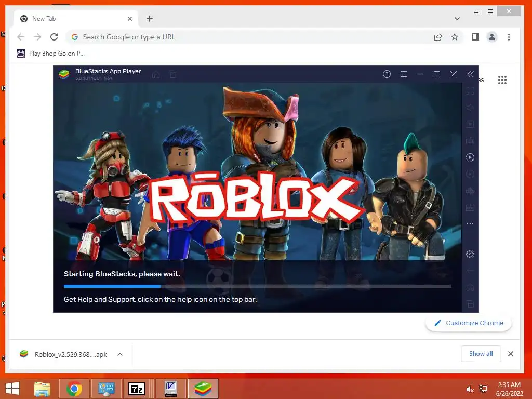
Task: Open Play Bhop Go bookmark
Action: click(x=50, y=54)
